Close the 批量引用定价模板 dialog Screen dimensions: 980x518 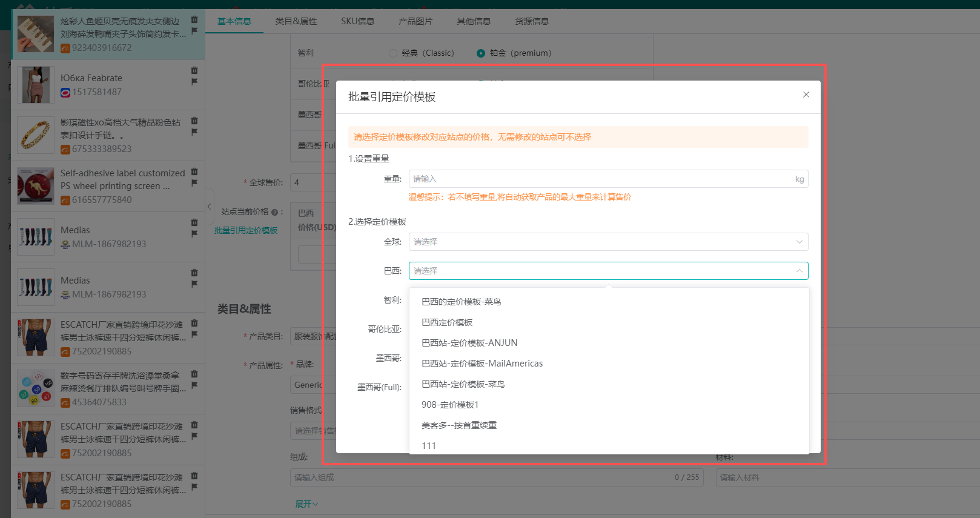tap(806, 95)
